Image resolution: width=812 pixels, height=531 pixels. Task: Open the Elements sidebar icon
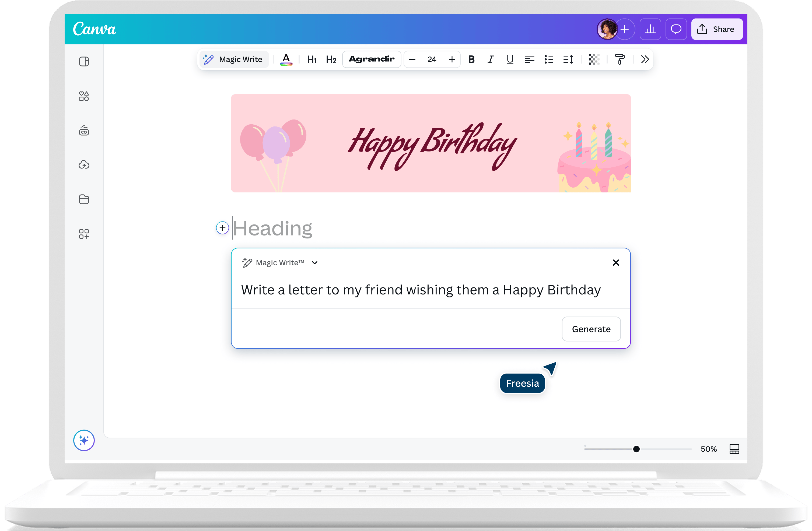pyautogui.click(x=84, y=96)
